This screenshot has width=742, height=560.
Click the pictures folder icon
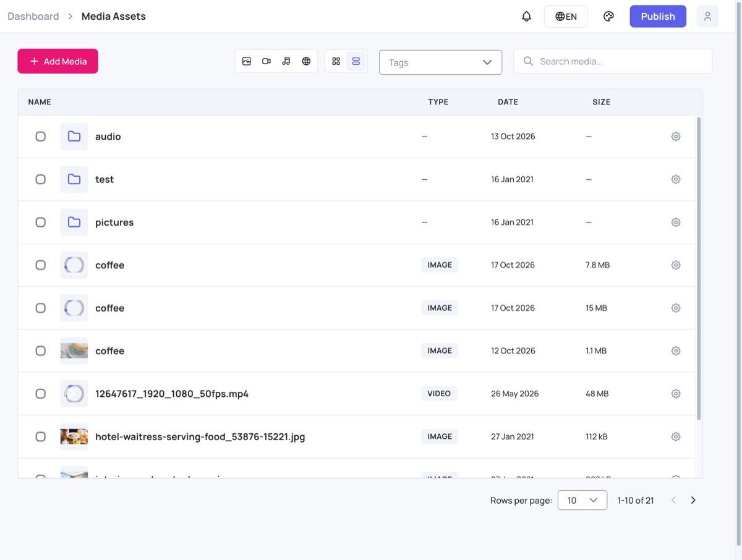tap(74, 223)
